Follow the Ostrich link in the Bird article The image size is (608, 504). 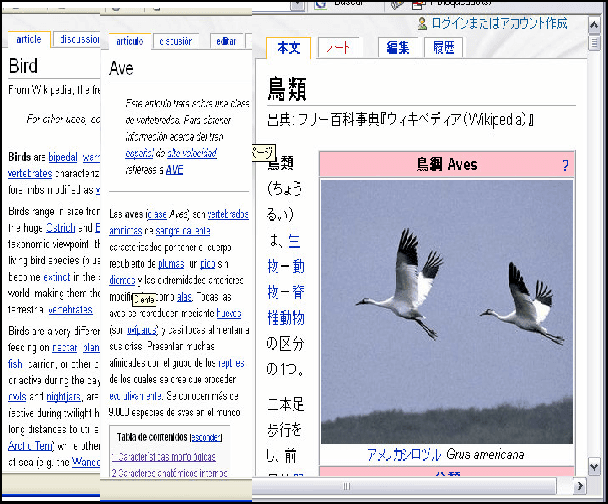tap(60, 228)
